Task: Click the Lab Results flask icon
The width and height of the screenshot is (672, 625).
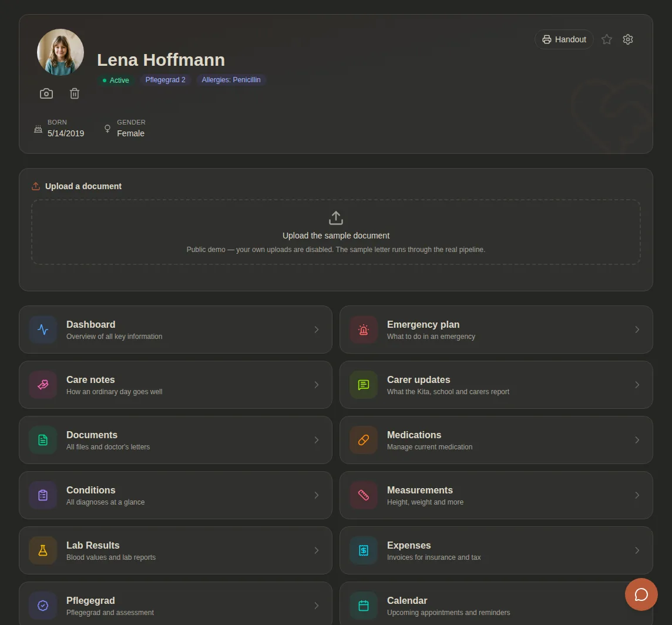Action: tap(43, 551)
